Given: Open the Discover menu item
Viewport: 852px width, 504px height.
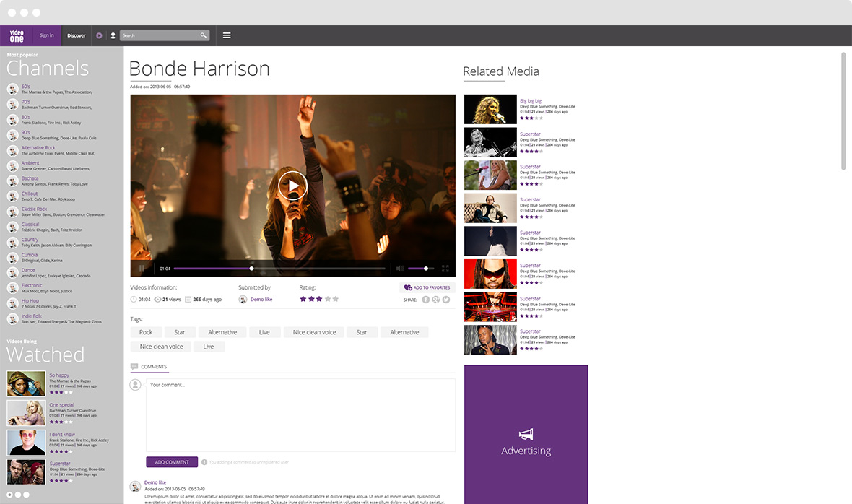Looking at the screenshot, I should click(77, 35).
